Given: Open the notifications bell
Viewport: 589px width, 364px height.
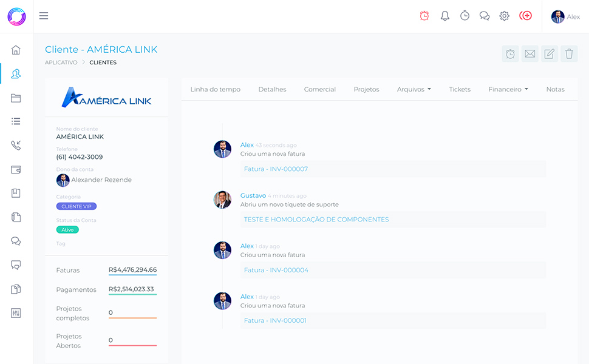Looking at the screenshot, I should click(444, 16).
